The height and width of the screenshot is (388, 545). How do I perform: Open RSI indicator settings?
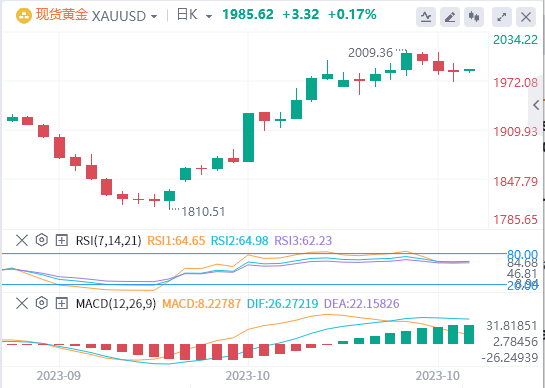tap(42, 240)
